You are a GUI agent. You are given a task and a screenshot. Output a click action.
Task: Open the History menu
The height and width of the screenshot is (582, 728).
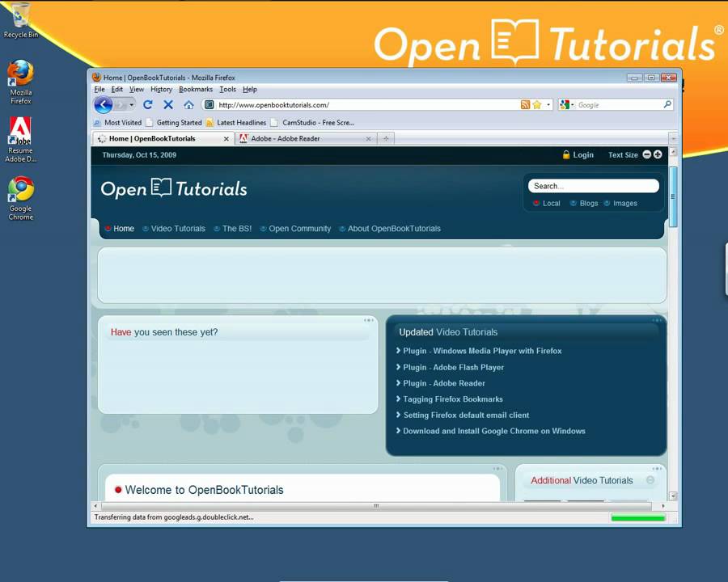(x=161, y=89)
